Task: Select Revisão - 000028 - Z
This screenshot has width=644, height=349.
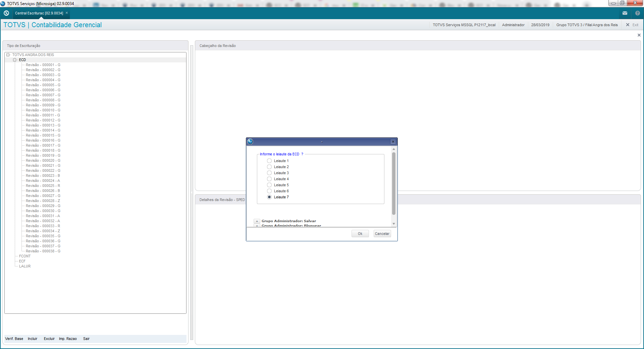Action: 43,201
